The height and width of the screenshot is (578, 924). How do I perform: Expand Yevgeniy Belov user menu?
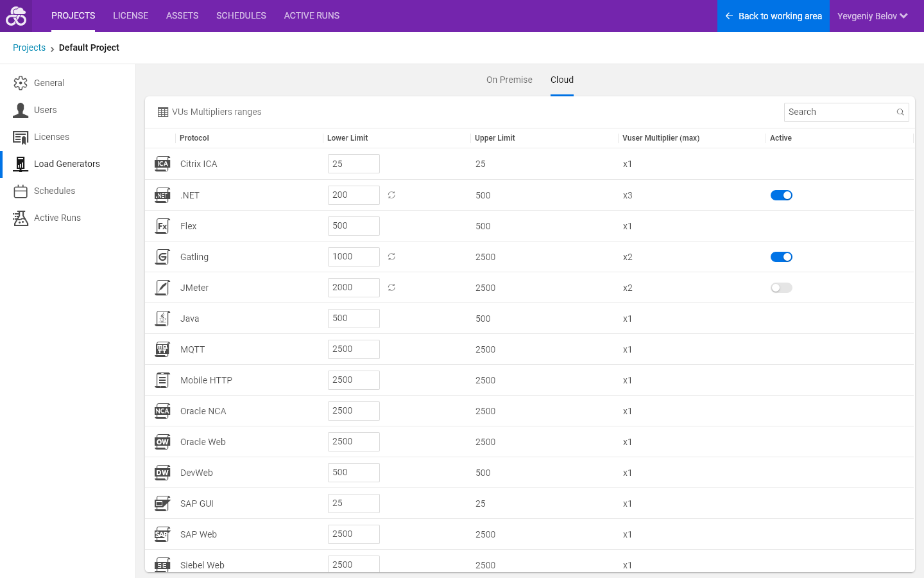[x=873, y=16]
